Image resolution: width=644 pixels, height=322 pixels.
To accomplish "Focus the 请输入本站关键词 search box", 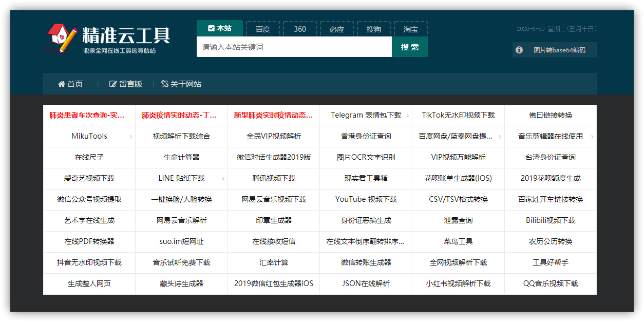I will (294, 47).
